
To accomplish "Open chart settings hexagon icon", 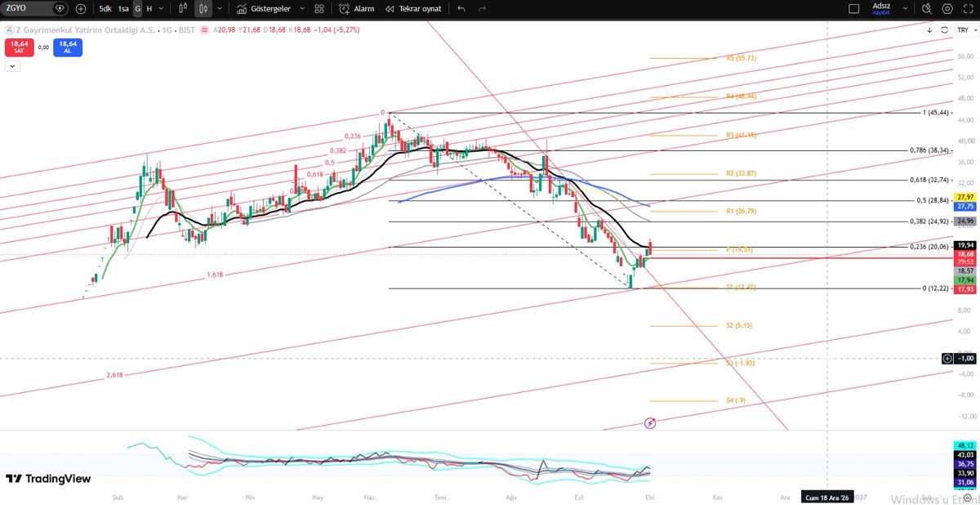I will click(947, 9).
